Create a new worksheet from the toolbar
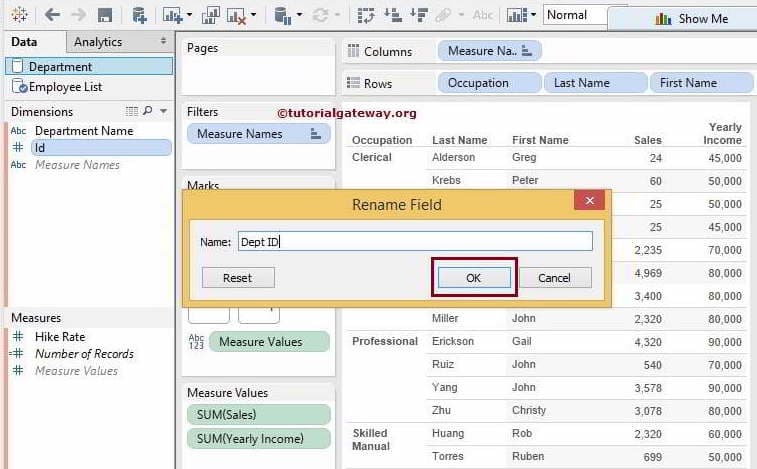The width and height of the screenshot is (757, 469). [172, 15]
